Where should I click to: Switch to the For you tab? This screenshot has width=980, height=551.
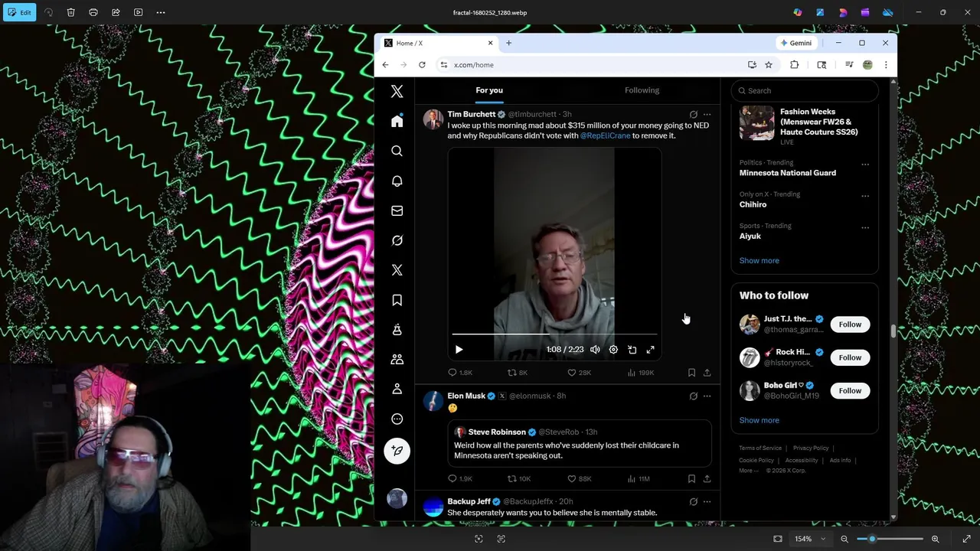coord(489,90)
